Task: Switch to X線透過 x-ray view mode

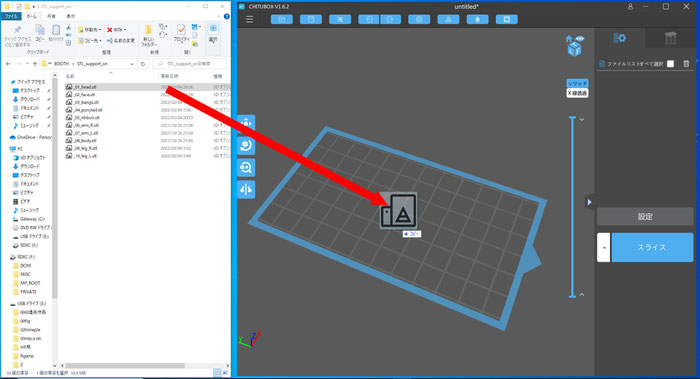Action: tap(577, 93)
